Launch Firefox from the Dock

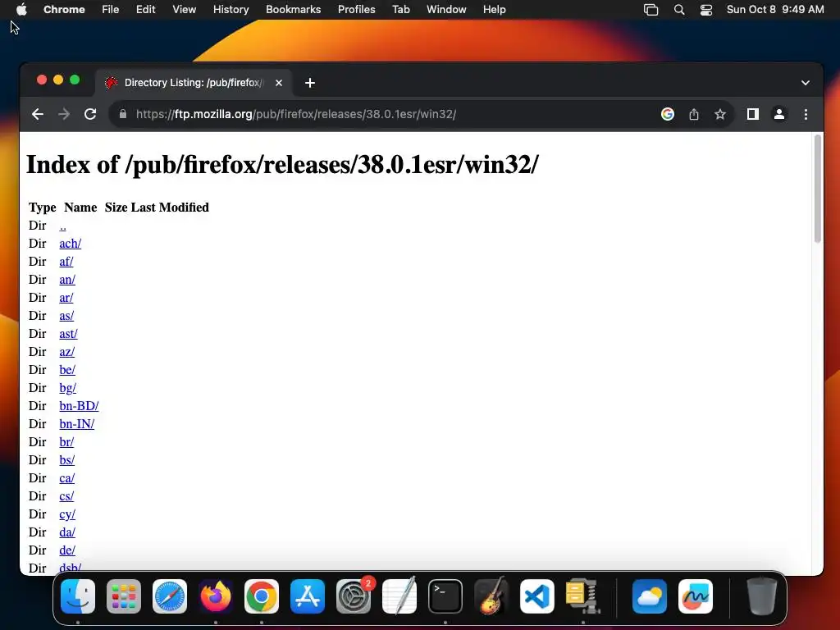pos(216,596)
